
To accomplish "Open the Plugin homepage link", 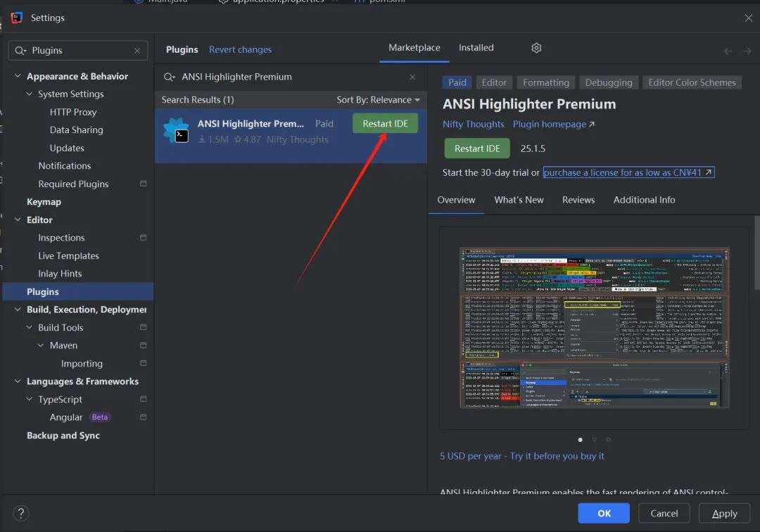I will pos(554,124).
